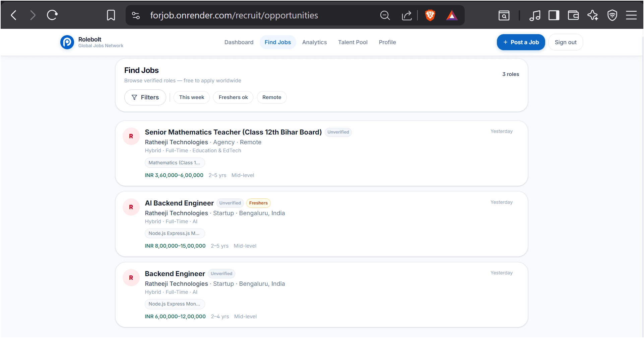The width and height of the screenshot is (644, 338).
Task: Open the Leo AI sparkle icon
Action: coord(593,15)
